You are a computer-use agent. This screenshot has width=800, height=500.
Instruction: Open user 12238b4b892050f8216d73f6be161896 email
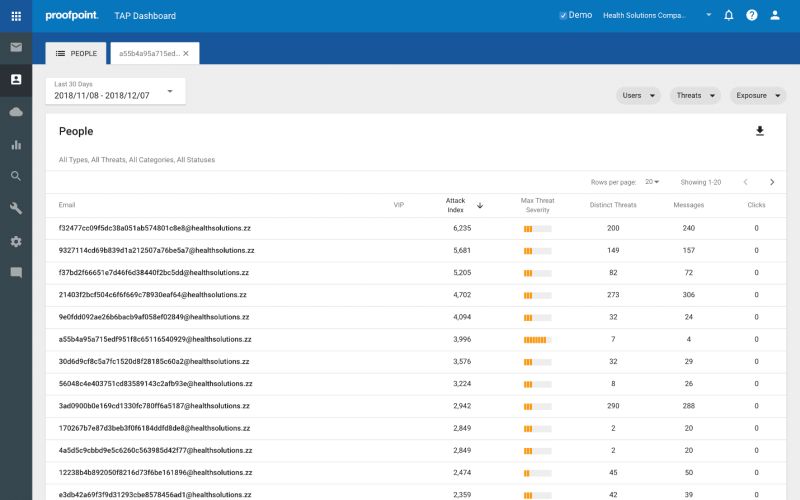(x=155, y=472)
